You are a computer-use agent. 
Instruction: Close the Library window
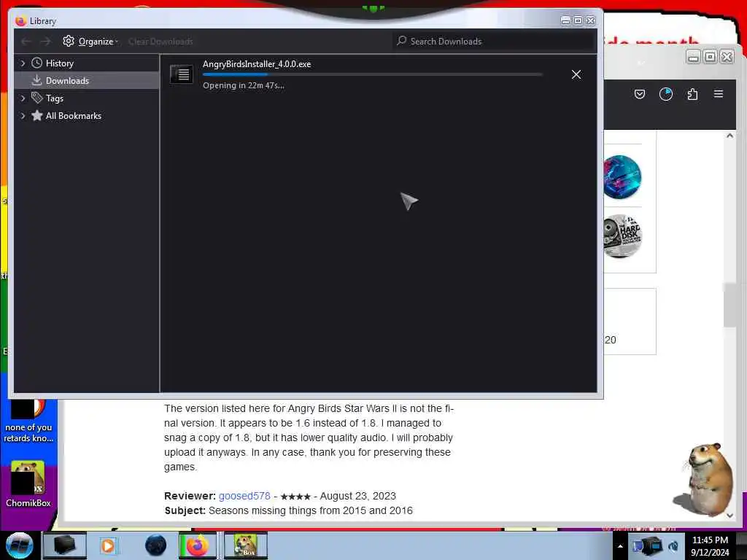click(x=590, y=20)
